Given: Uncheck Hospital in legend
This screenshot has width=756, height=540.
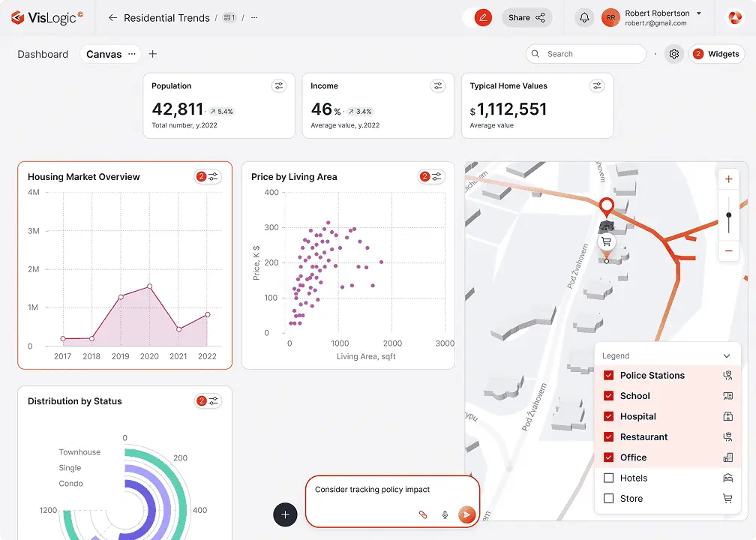Looking at the screenshot, I should tap(608, 416).
